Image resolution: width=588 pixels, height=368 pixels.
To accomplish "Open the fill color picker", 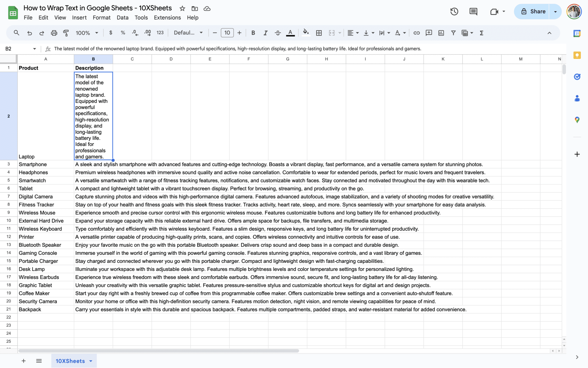I will 306,33.
